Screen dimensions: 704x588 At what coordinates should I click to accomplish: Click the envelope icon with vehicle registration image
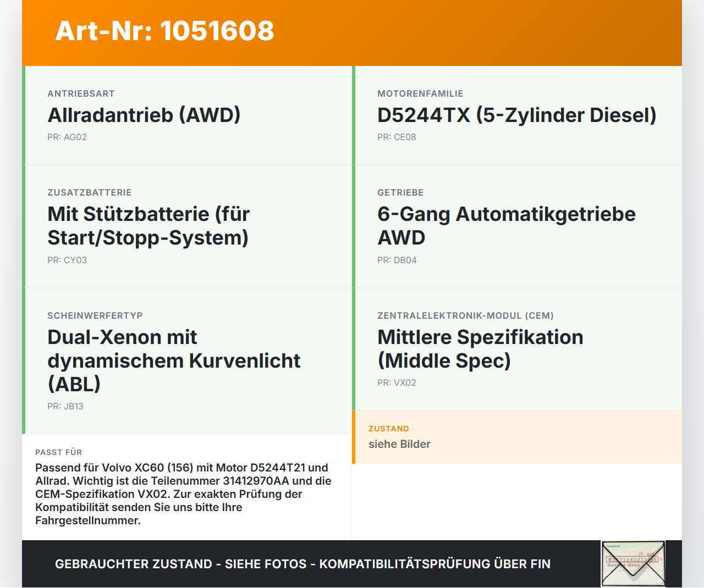[633, 564]
